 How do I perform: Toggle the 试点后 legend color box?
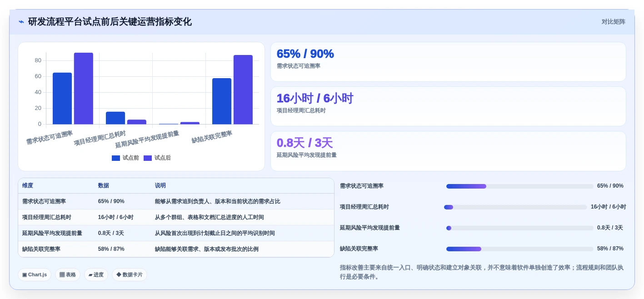(148, 158)
